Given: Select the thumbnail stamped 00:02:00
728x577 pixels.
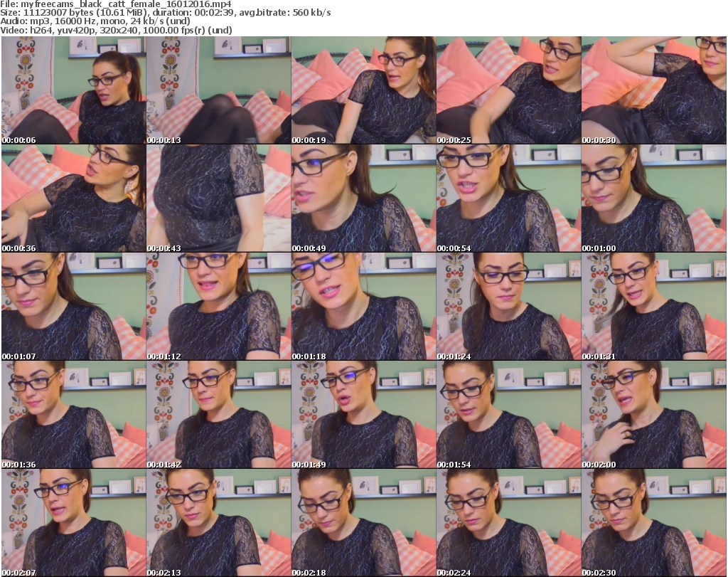Looking at the screenshot, I should point(654,415).
